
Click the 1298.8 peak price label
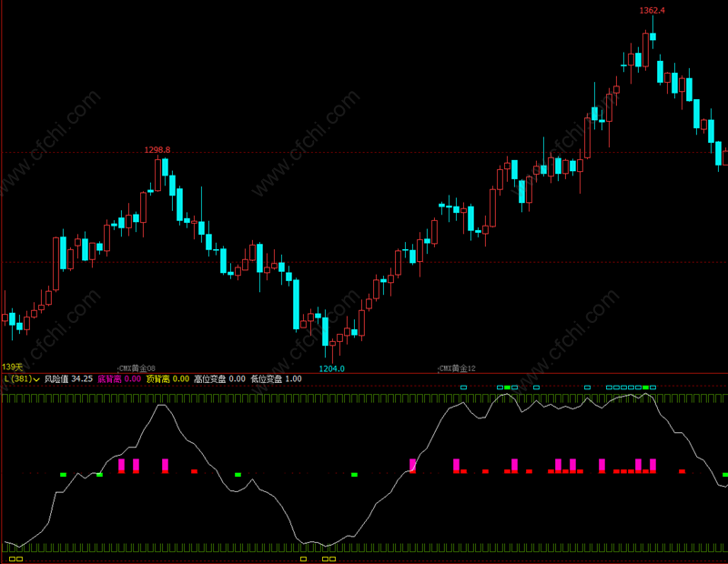coord(157,150)
